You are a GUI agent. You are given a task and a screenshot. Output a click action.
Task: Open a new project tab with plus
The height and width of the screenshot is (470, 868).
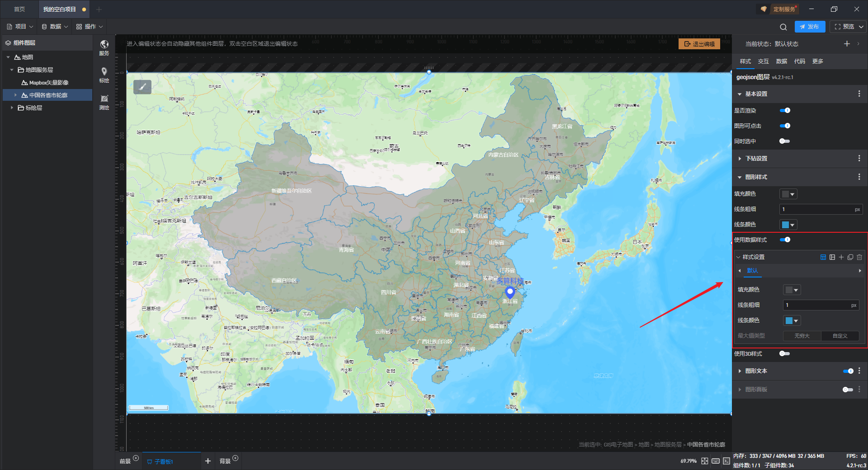[99, 9]
